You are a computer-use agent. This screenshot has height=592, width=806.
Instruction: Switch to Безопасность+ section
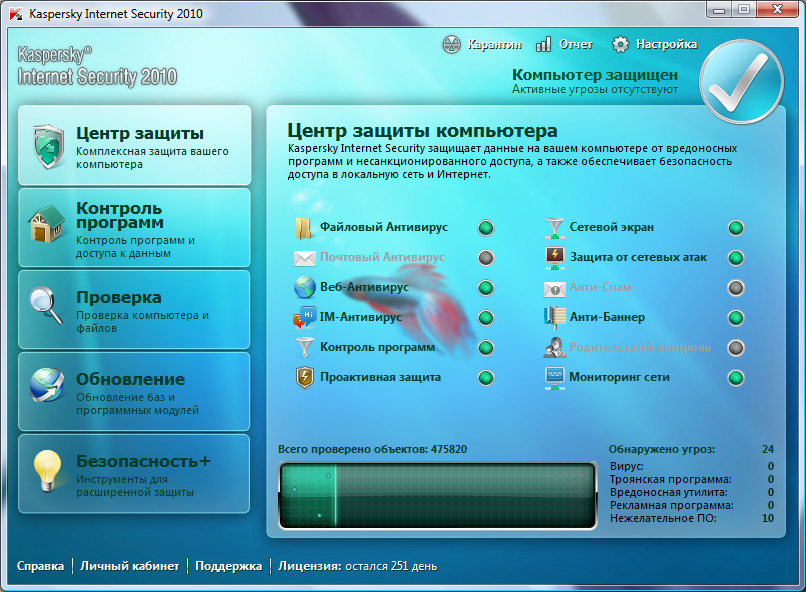pyautogui.click(x=135, y=474)
